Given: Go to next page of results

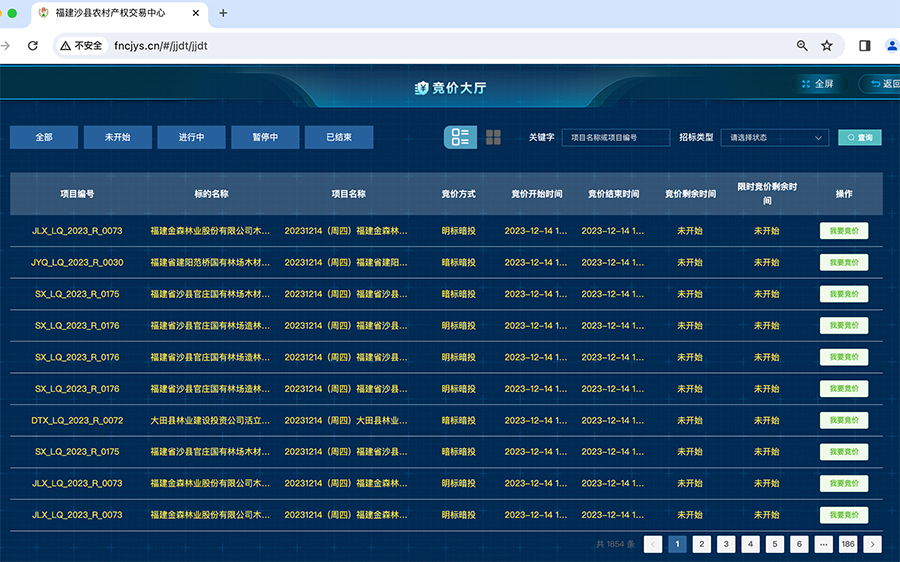Looking at the screenshot, I should tap(872, 544).
